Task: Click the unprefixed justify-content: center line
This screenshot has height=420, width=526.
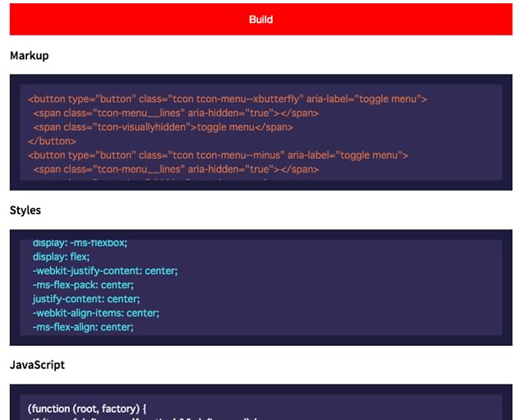Action: pyautogui.click(x=86, y=299)
